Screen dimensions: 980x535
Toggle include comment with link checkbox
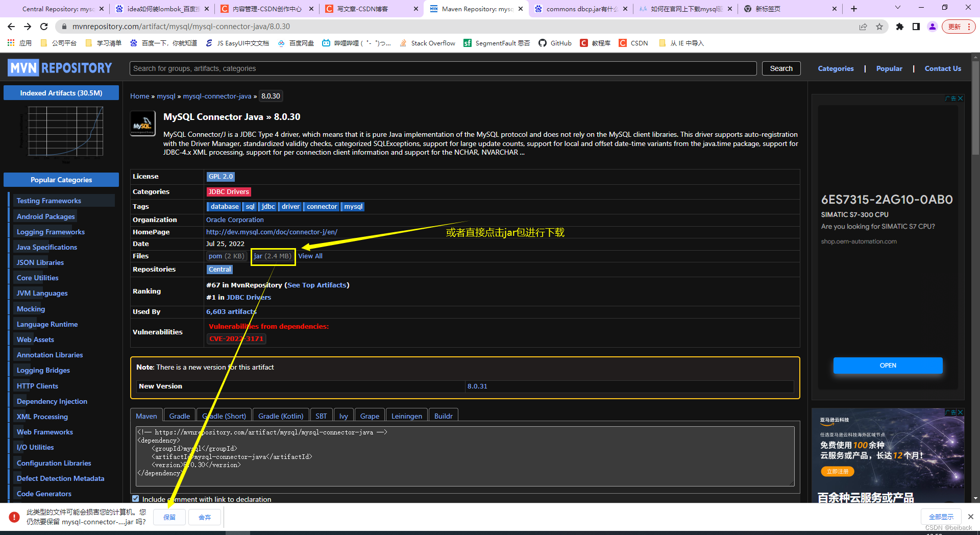point(135,499)
